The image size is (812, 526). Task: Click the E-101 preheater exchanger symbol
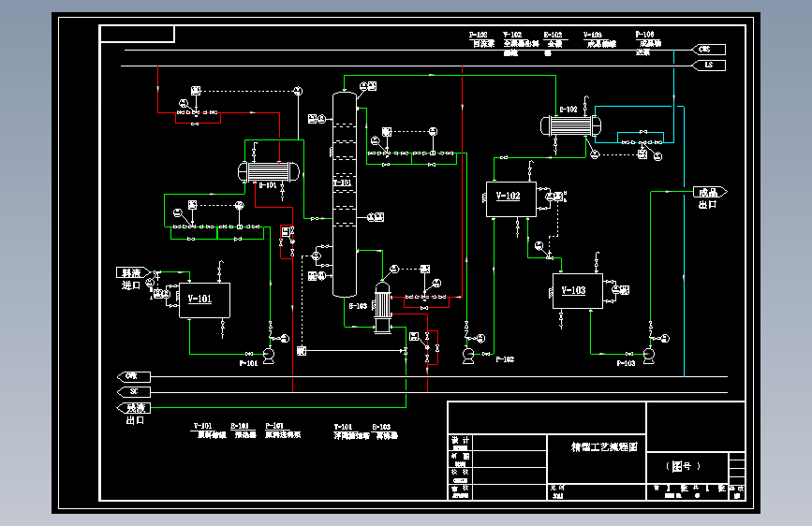click(268, 171)
